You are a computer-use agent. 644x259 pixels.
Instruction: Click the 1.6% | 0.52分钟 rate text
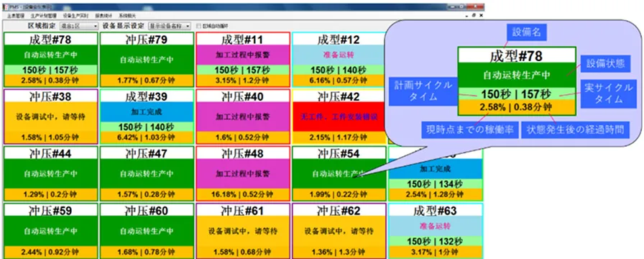[243, 137]
